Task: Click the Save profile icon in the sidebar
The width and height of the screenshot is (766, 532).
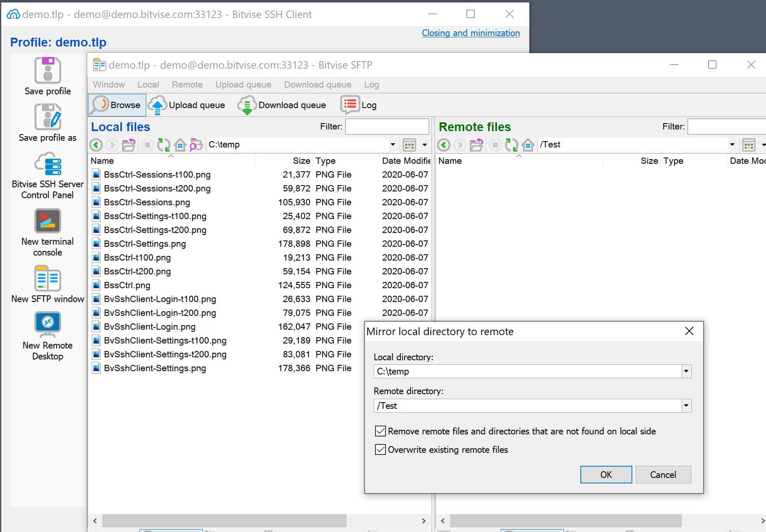Action: coord(48,70)
